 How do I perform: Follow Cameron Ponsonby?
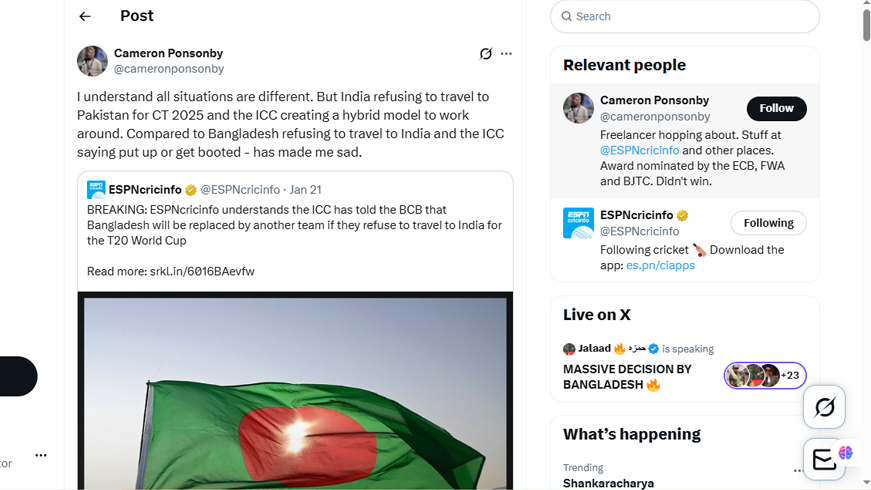[x=776, y=108]
